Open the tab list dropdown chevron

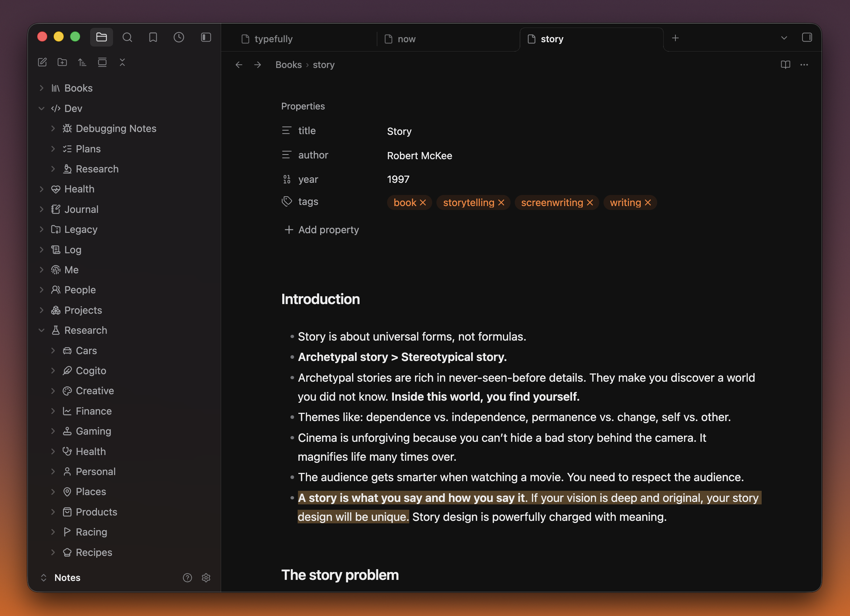[784, 38]
